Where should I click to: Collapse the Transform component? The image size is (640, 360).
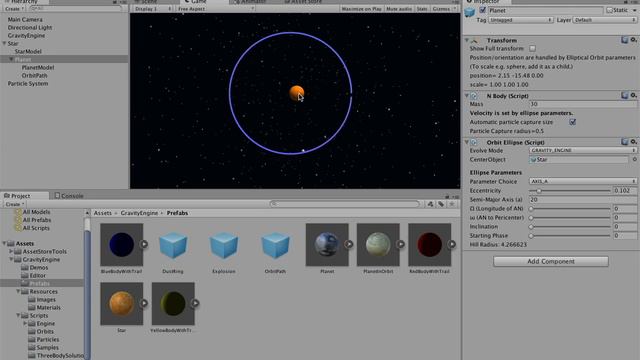click(467, 40)
